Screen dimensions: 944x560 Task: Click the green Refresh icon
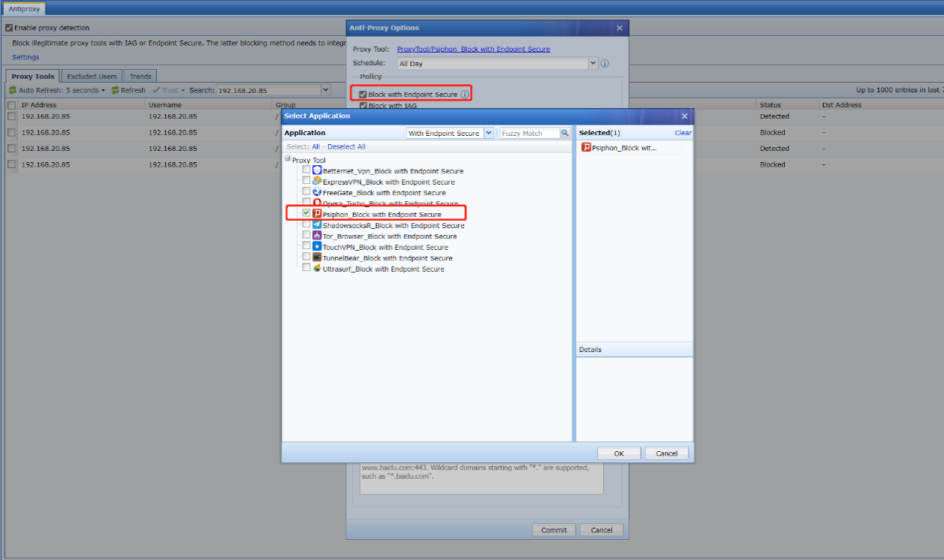coord(115,90)
